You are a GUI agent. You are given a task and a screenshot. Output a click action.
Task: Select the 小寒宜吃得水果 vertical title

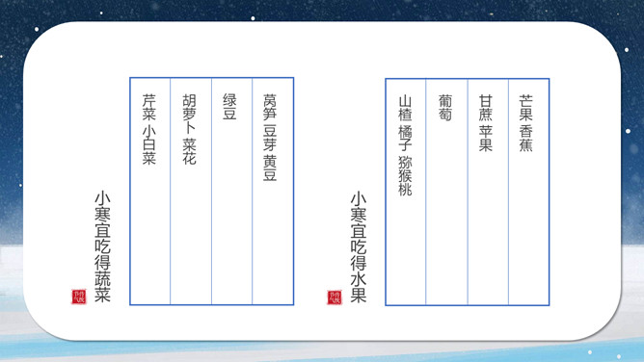coord(358,247)
